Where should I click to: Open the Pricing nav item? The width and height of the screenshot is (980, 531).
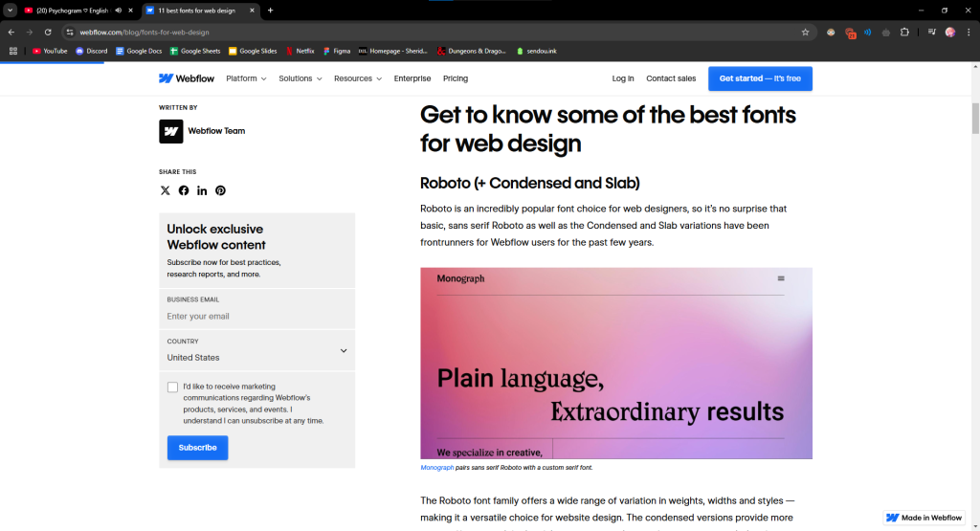tap(456, 78)
